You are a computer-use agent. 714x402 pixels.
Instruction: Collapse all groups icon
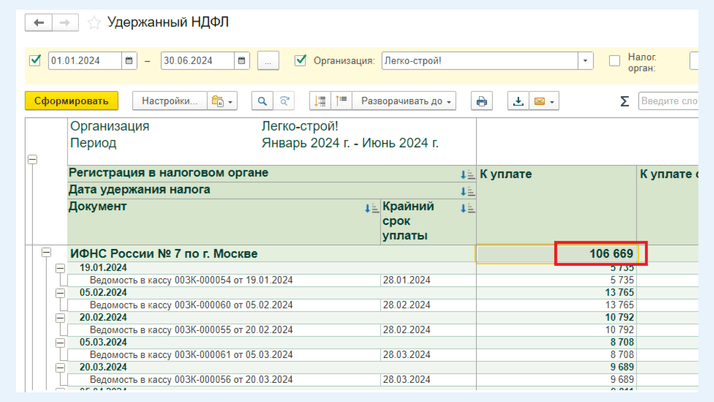tap(320, 101)
